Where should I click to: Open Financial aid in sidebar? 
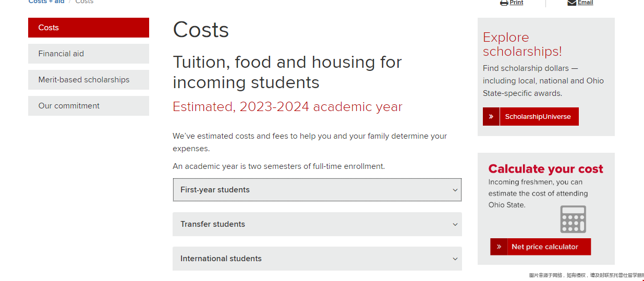(89, 54)
